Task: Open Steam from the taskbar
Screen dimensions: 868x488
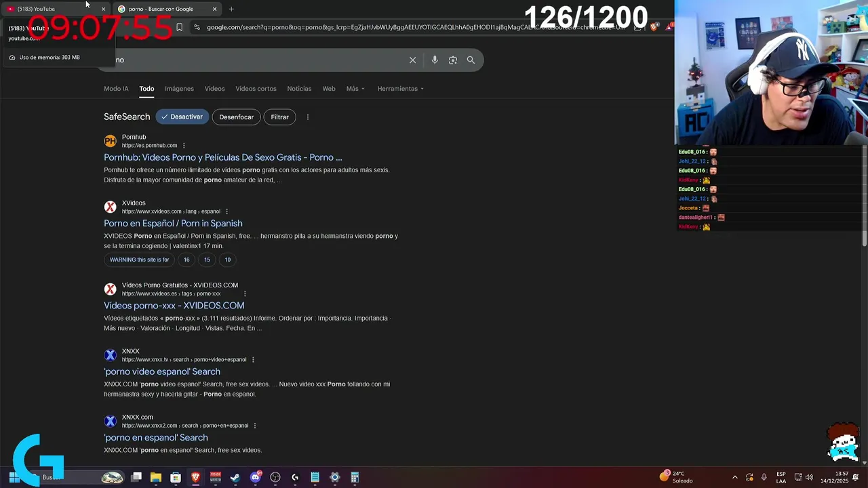Action: pos(235,477)
